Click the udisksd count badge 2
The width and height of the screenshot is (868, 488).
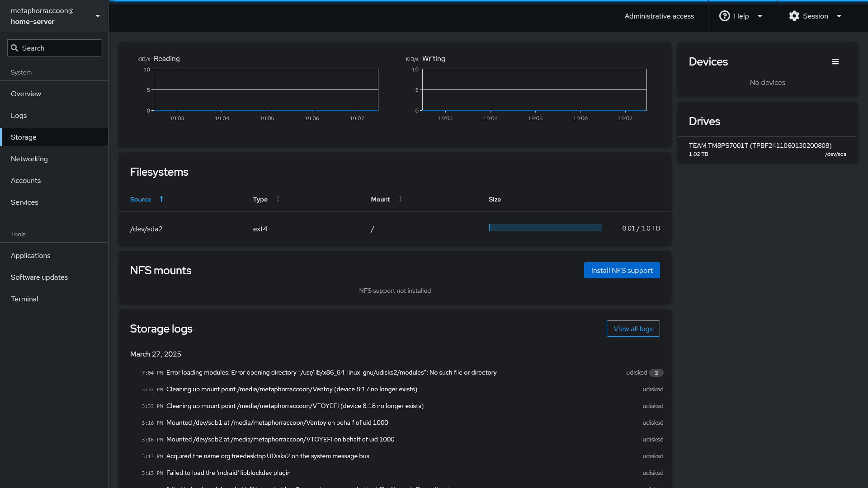point(656,373)
